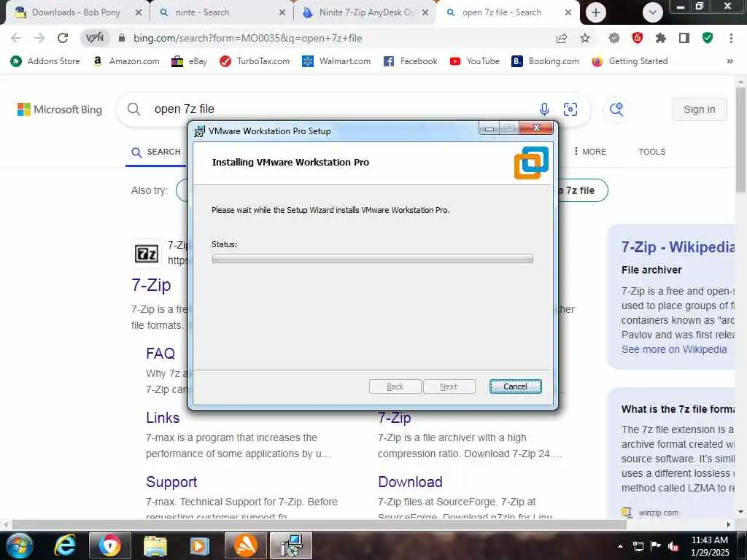Screen dimensions: 747x560
Task: Click the share page icon in the address bar
Action: click(562, 39)
